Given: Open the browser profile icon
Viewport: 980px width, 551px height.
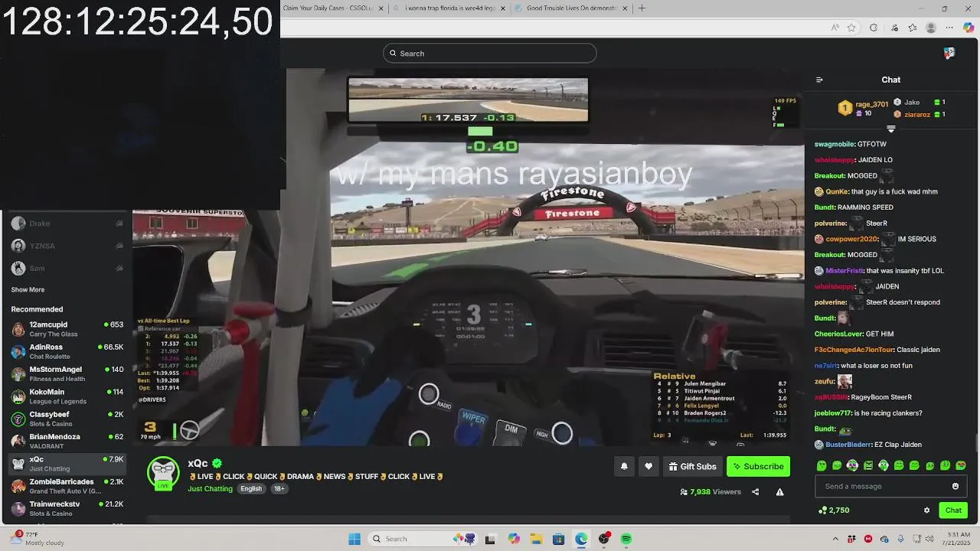Looking at the screenshot, I should click(x=931, y=28).
